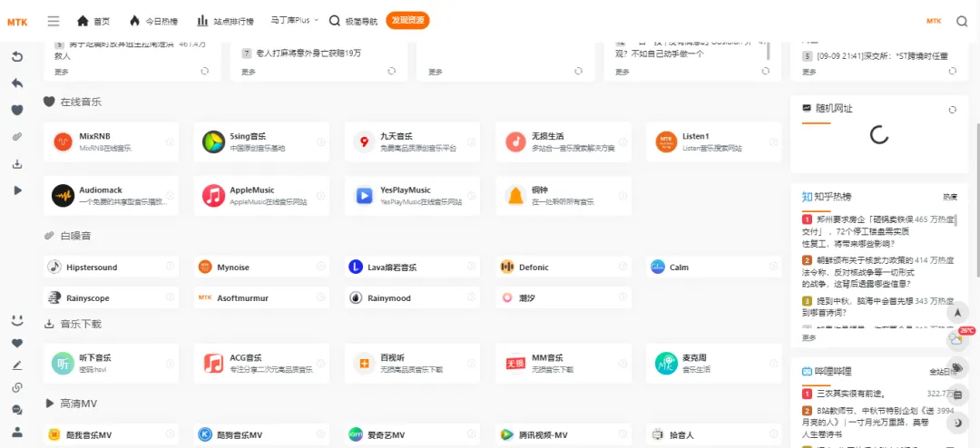Click the floating tag icon button

pyautogui.click(x=957, y=366)
